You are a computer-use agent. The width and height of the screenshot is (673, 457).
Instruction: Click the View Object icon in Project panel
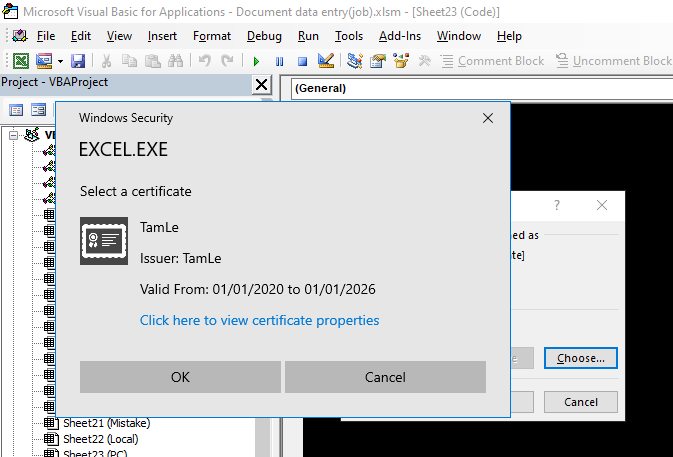pos(38,110)
